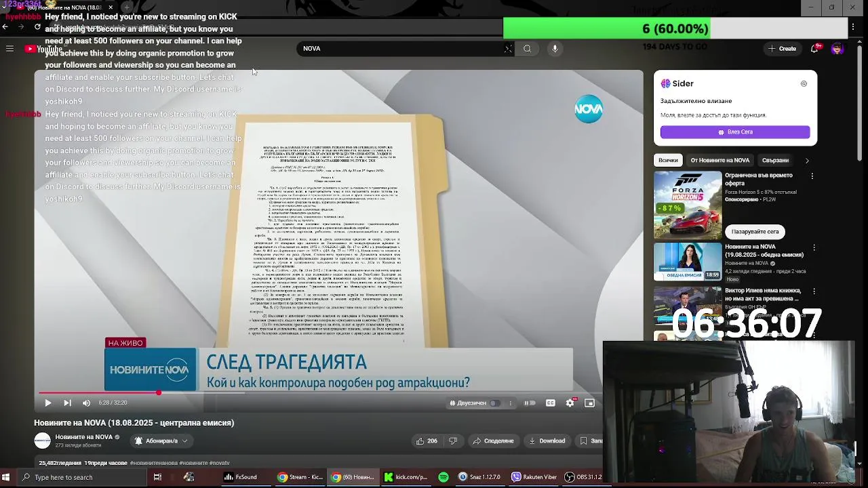Open the player settings gear
868x488 pixels.
click(x=570, y=403)
